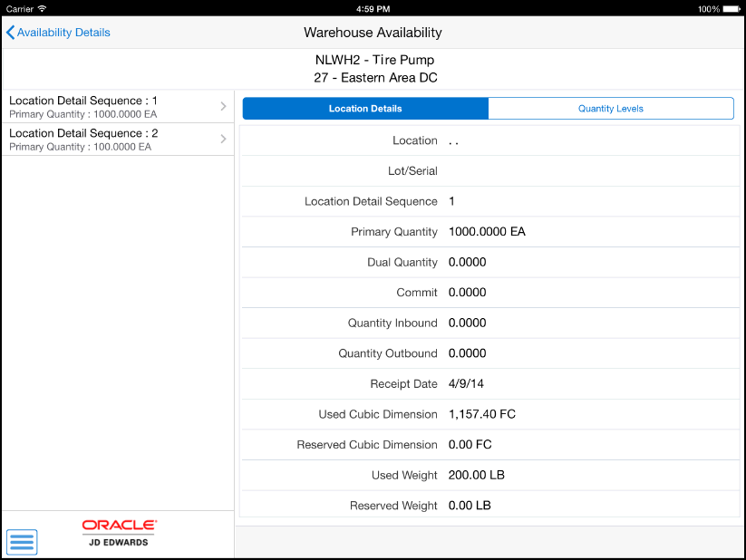Click the Location field value

(x=453, y=140)
